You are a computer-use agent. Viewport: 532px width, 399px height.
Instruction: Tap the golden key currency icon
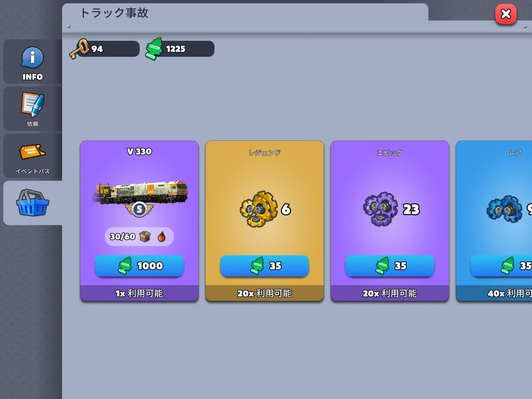[79, 49]
